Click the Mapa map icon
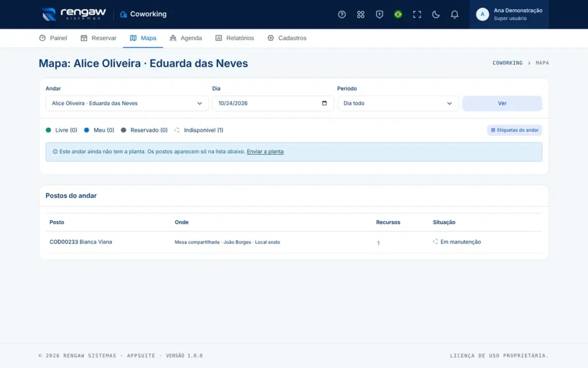The height and width of the screenshot is (368, 588). (133, 38)
